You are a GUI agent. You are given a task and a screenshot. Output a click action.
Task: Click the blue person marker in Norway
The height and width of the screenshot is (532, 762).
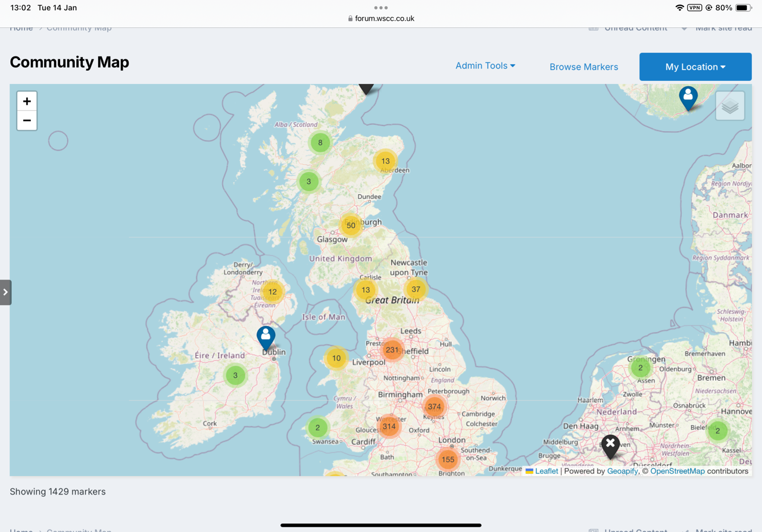click(x=688, y=98)
